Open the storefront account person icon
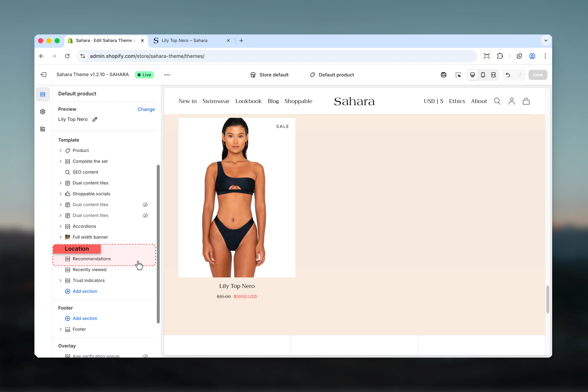Viewport: 588px width, 392px height. coord(511,101)
